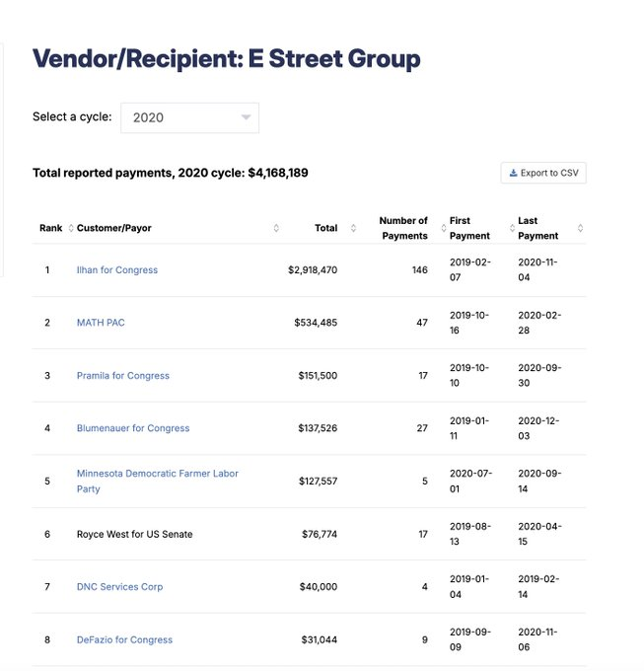Click the $151,500 total cell
The width and height of the screenshot is (644, 671).
click(318, 376)
